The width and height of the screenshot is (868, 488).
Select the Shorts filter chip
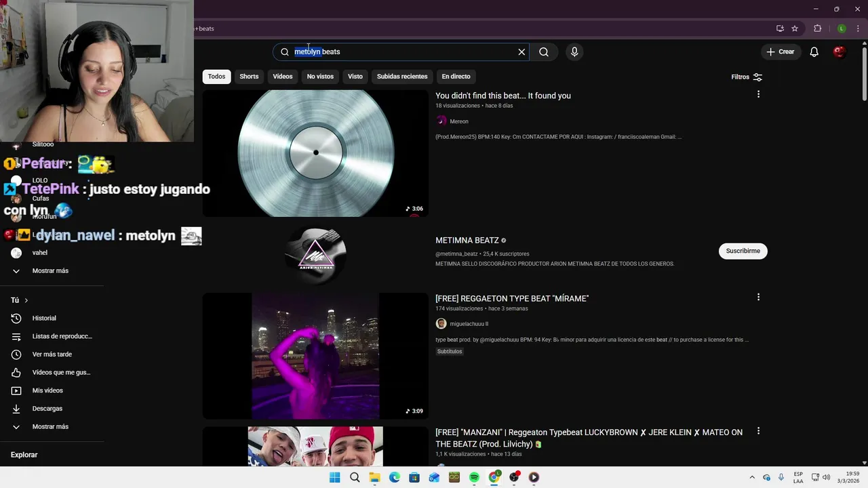249,77
